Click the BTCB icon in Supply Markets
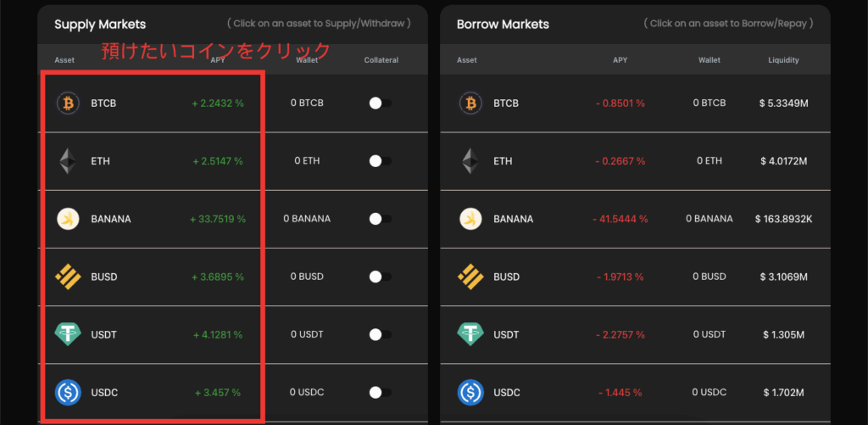The width and height of the screenshot is (868, 425). 67,103
